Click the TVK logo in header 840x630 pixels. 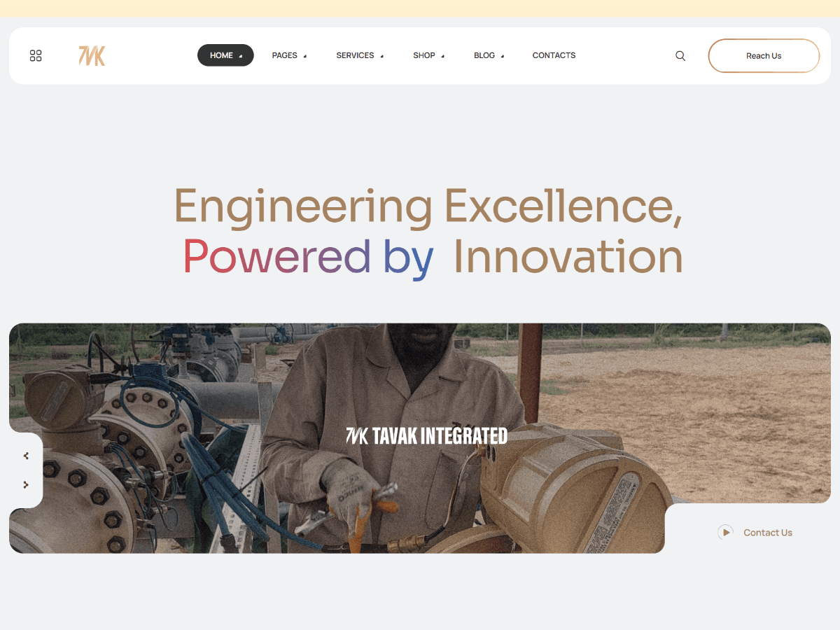click(x=92, y=56)
